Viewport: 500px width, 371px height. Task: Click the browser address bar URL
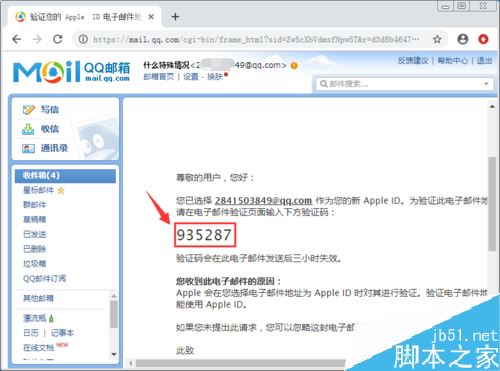coord(256,39)
